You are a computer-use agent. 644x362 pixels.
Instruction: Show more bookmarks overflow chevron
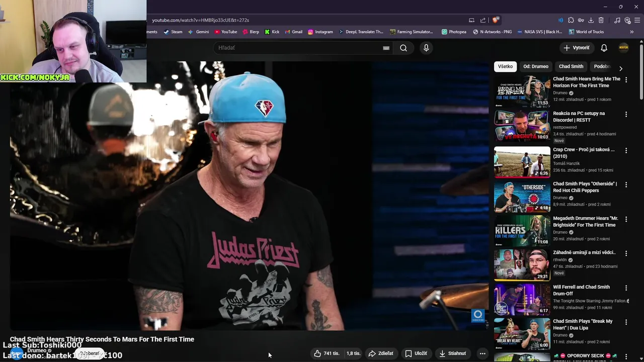[x=631, y=32]
